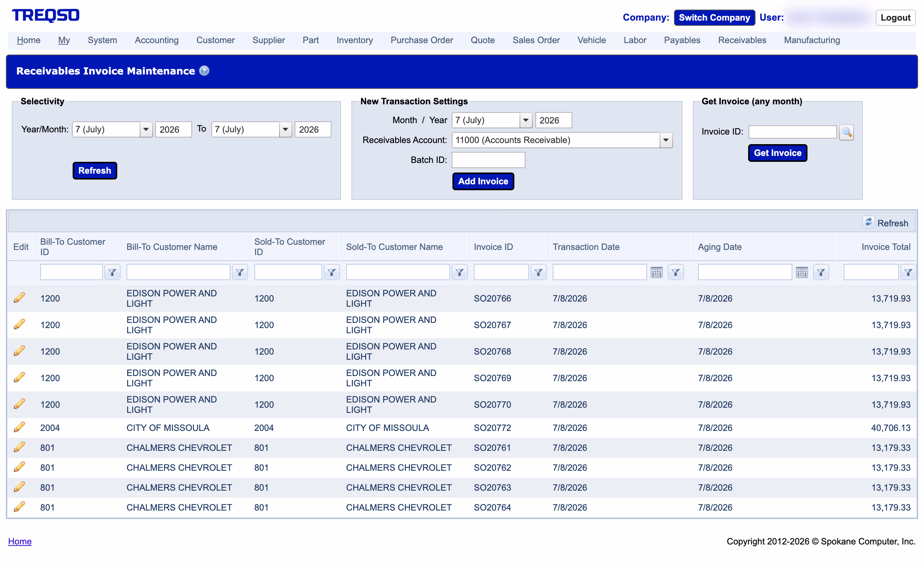Click the Get Invoice button

777,153
